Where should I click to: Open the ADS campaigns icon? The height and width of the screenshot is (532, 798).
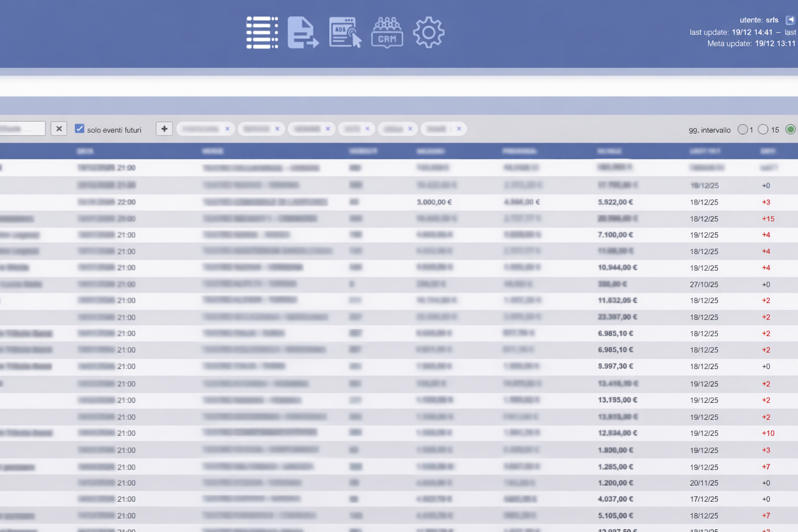point(345,33)
